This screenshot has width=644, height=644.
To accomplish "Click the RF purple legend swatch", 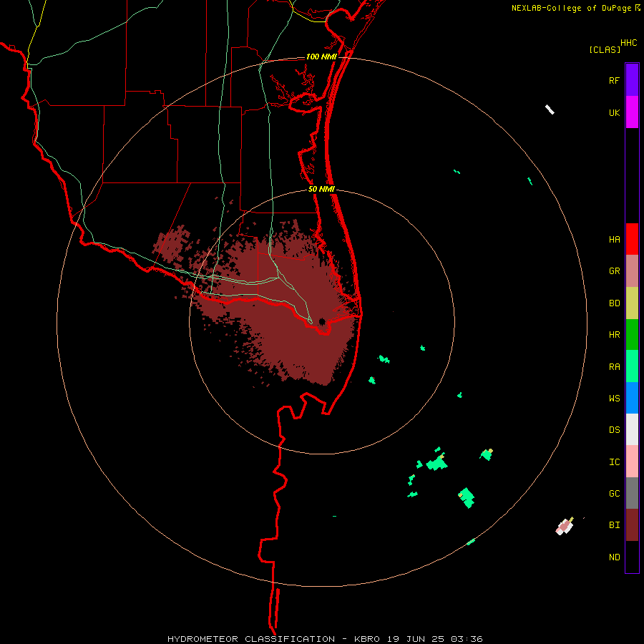I will coord(632,80).
